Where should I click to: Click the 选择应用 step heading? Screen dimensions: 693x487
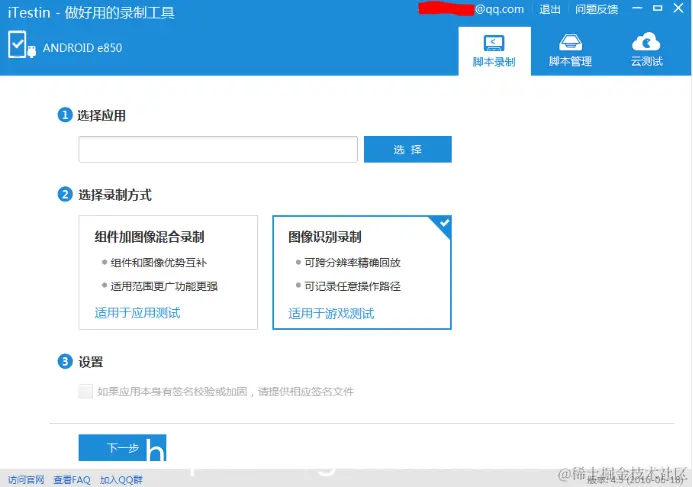(x=101, y=115)
